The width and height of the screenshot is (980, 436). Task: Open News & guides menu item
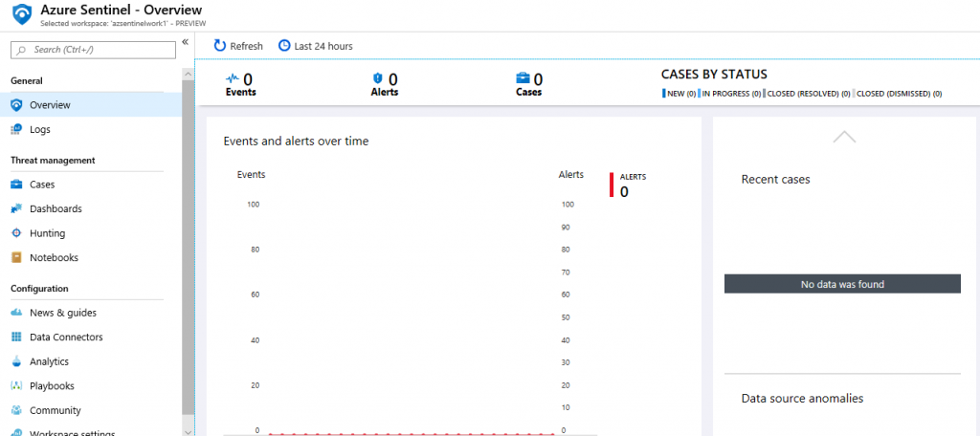(62, 313)
